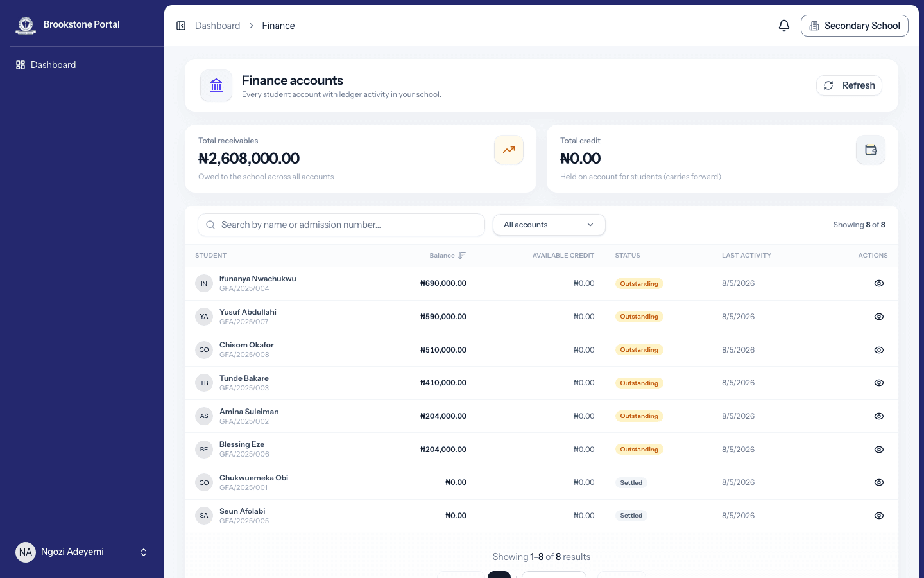Refresh the finance accounts

click(x=849, y=85)
